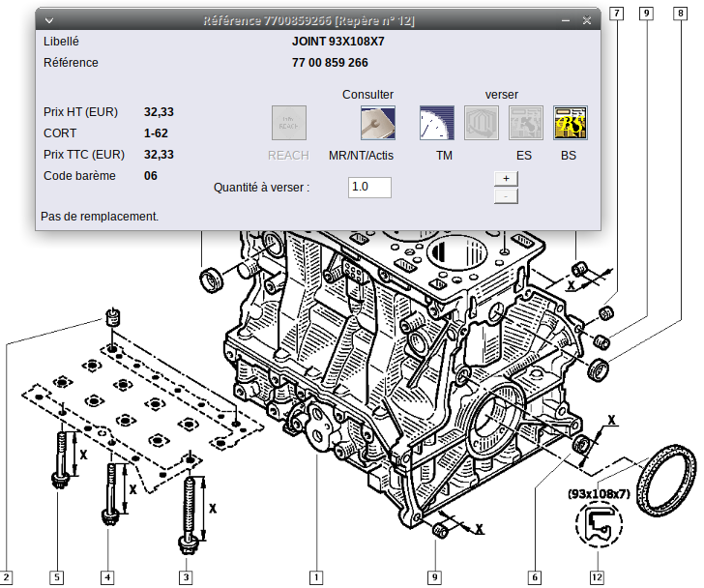Click callout number 2 at bottom left

[6, 577]
